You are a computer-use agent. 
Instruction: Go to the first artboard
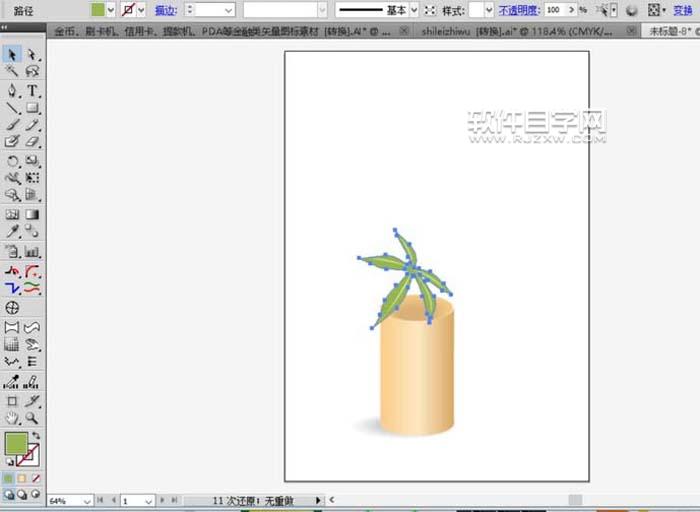point(100,500)
